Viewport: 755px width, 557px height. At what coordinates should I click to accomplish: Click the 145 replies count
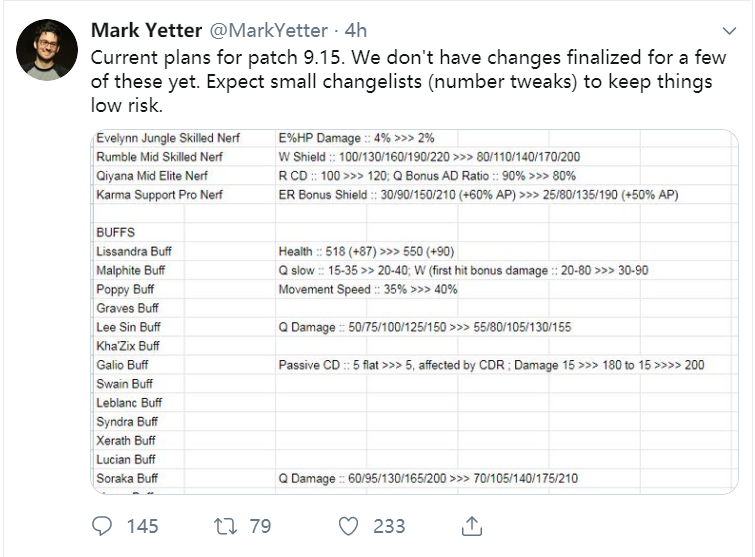pos(143,526)
